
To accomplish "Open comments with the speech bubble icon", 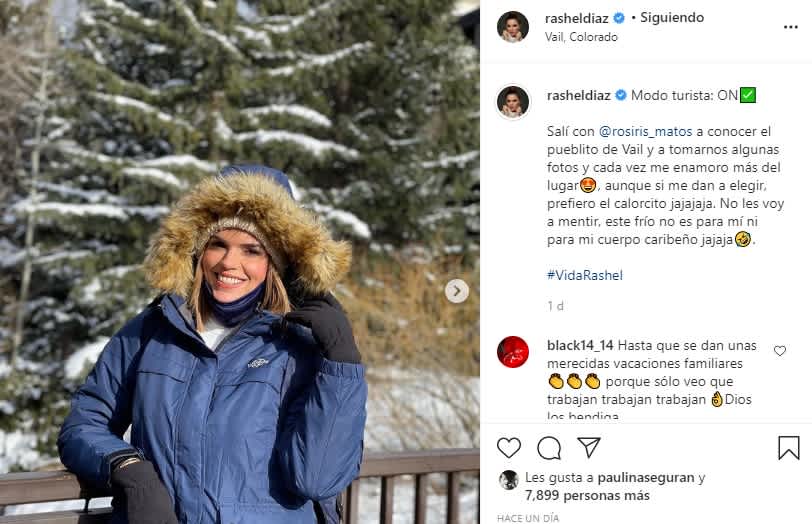I will (x=549, y=448).
